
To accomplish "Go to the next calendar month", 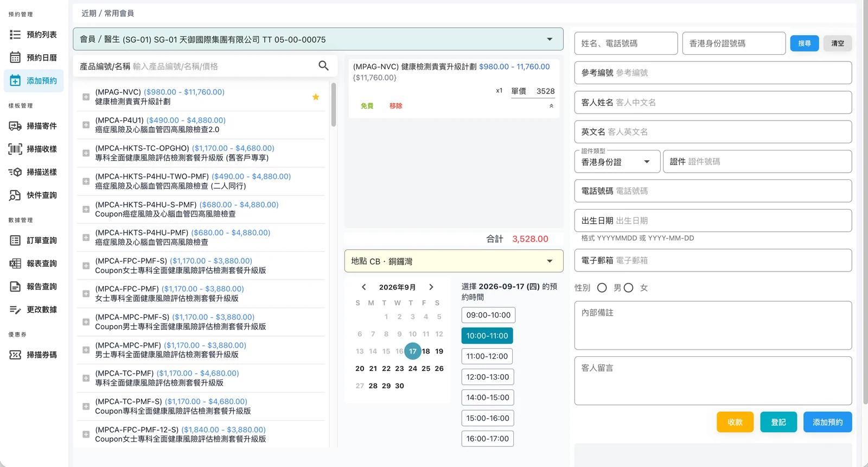I will (x=431, y=287).
